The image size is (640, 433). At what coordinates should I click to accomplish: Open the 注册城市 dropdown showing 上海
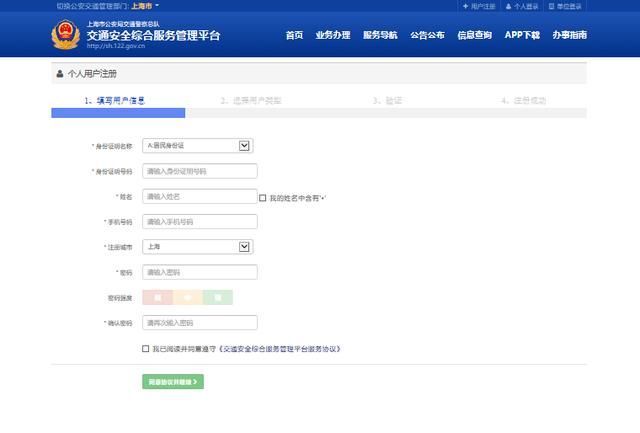(x=198, y=247)
